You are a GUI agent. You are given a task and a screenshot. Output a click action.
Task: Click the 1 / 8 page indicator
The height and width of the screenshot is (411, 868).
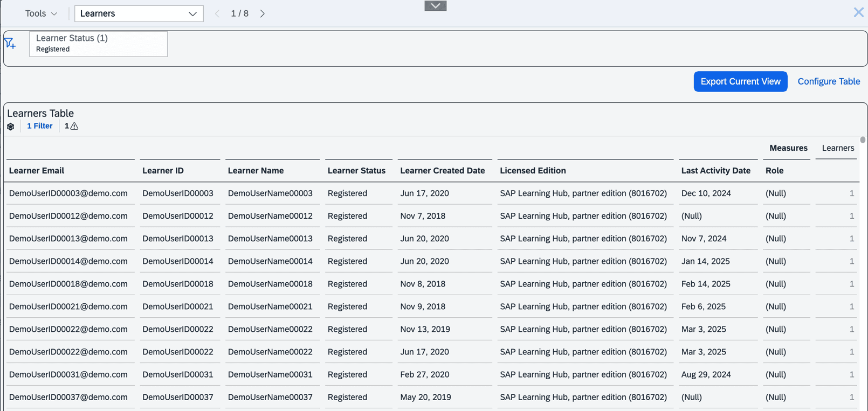(239, 13)
